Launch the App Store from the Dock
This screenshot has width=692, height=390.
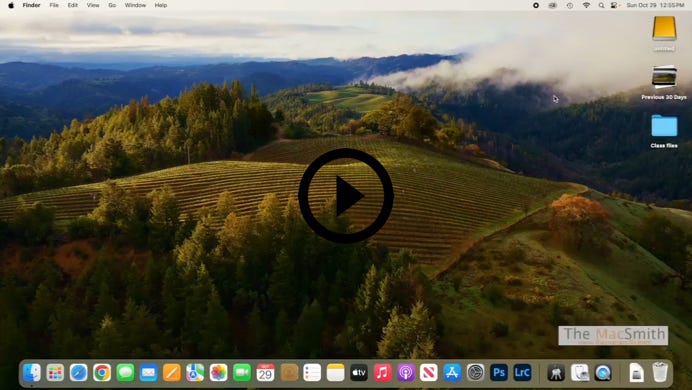(x=452, y=373)
